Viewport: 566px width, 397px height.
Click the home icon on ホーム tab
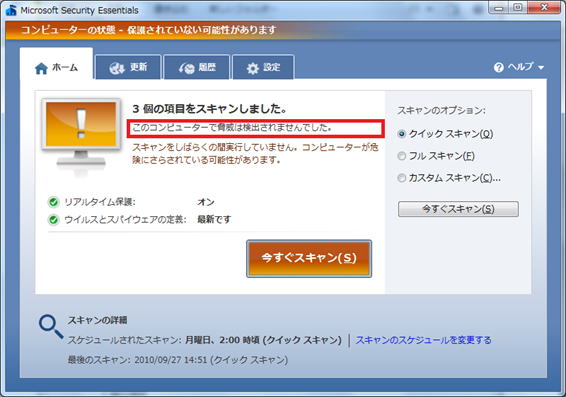pos(41,68)
